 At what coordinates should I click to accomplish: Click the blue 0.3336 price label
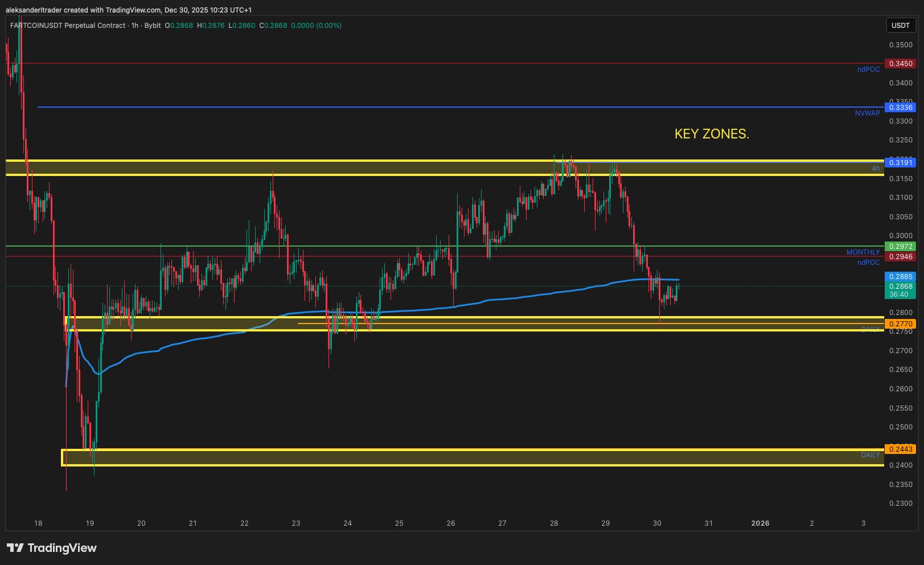click(x=900, y=107)
